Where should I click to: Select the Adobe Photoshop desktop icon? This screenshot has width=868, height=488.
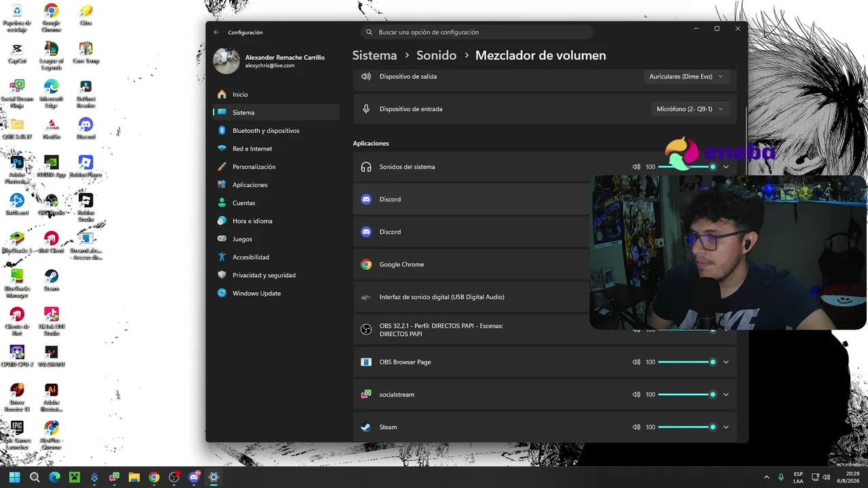pyautogui.click(x=17, y=170)
